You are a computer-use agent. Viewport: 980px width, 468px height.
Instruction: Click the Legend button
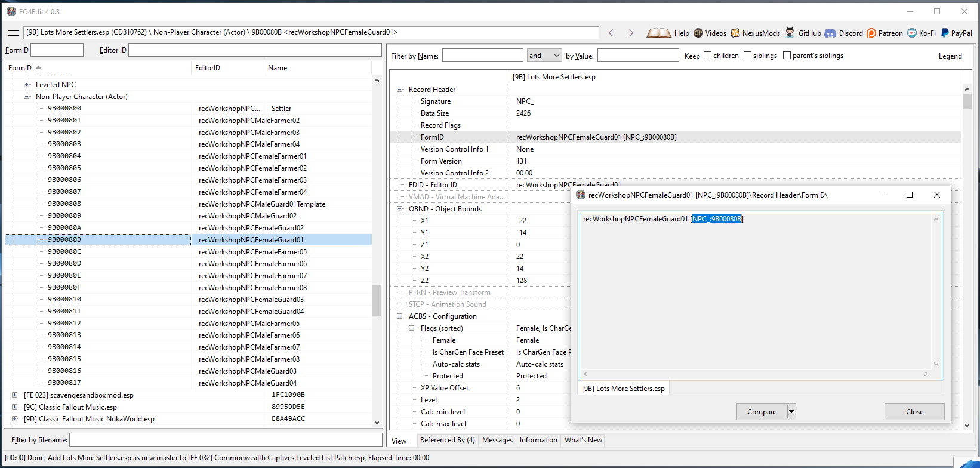pyautogui.click(x=950, y=56)
